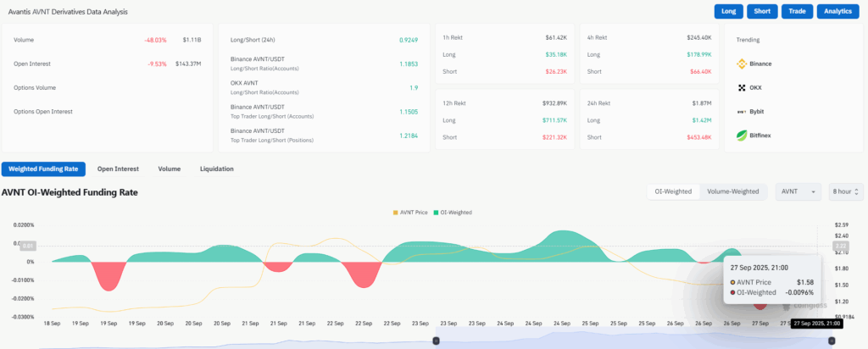Click the left handle of the chart range slider
Screen dimensions: 868x349
coord(436,341)
